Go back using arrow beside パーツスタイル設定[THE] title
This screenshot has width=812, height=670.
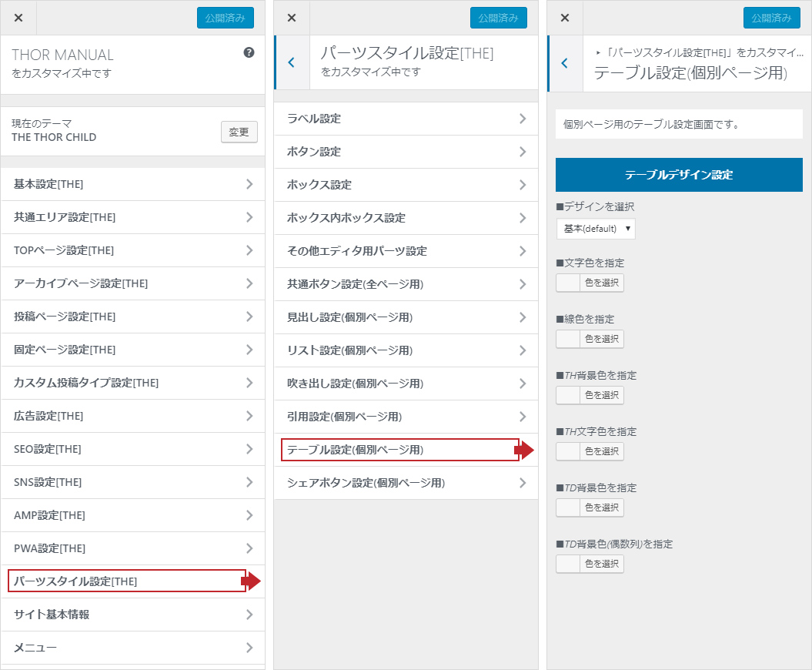click(291, 63)
